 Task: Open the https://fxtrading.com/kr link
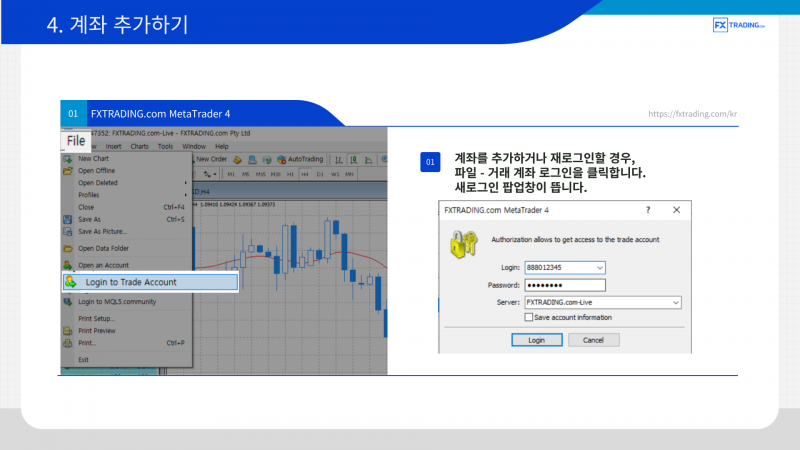click(x=692, y=114)
